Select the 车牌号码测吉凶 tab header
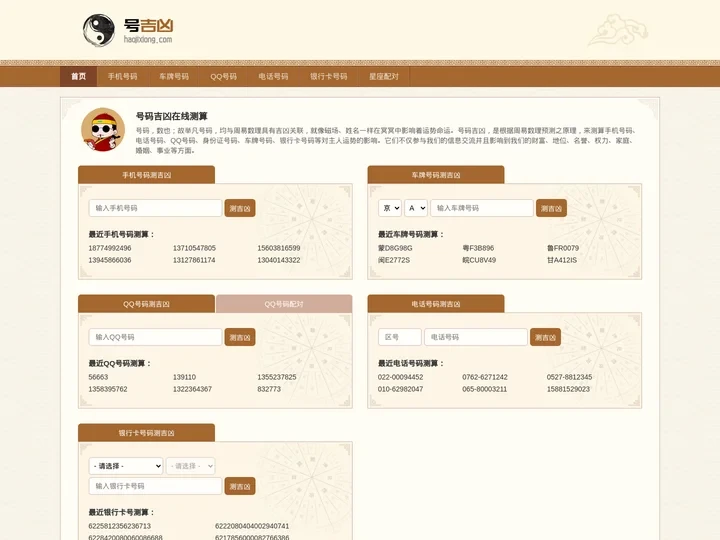 pyautogui.click(x=436, y=175)
